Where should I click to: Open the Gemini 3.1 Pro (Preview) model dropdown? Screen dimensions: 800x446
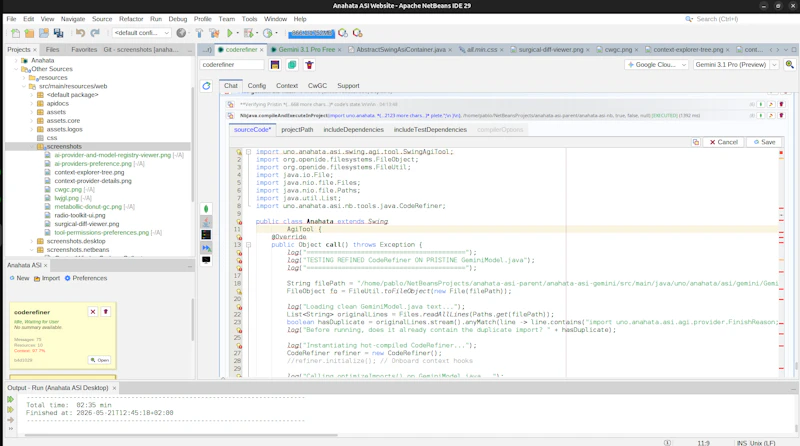735,65
